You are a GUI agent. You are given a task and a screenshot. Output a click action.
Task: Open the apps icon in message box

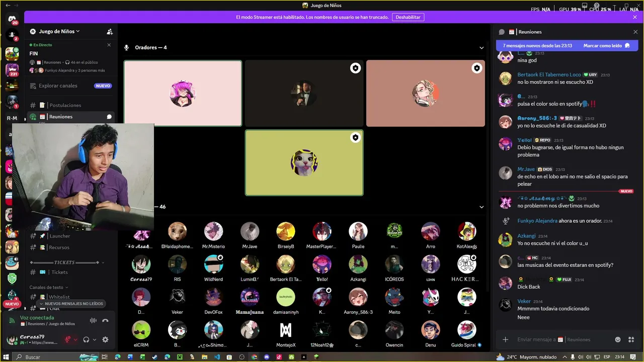click(631, 339)
